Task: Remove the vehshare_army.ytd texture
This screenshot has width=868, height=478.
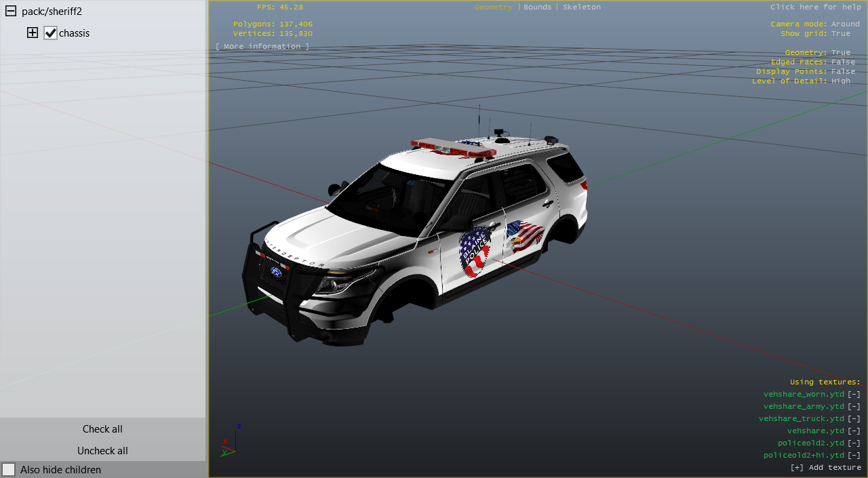Action: click(854, 407)
